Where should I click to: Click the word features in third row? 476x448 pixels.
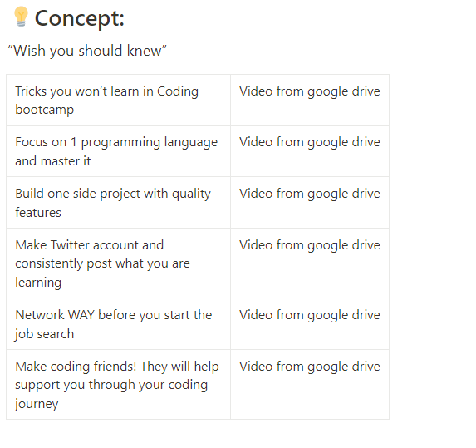coord(38,212)
